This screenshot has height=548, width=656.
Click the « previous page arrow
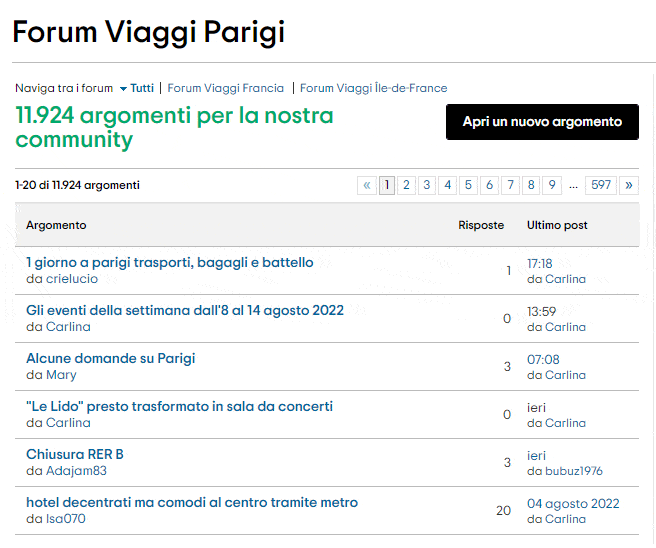tap(367, 185)
